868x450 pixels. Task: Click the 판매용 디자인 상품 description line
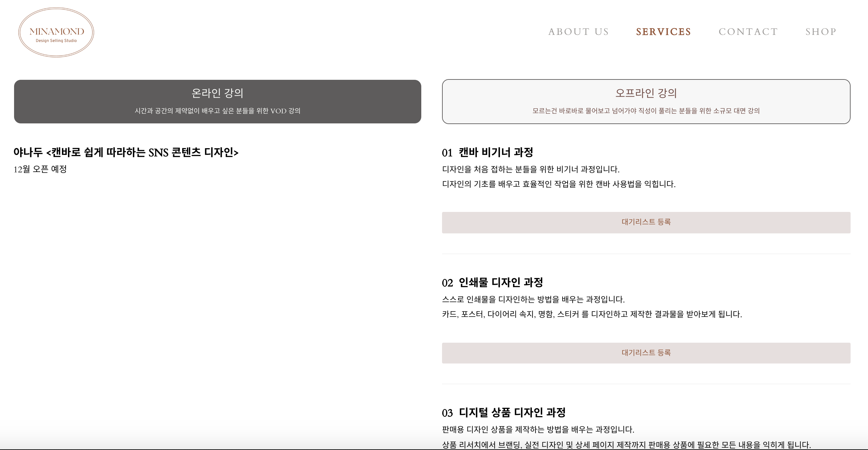point(538,430)
